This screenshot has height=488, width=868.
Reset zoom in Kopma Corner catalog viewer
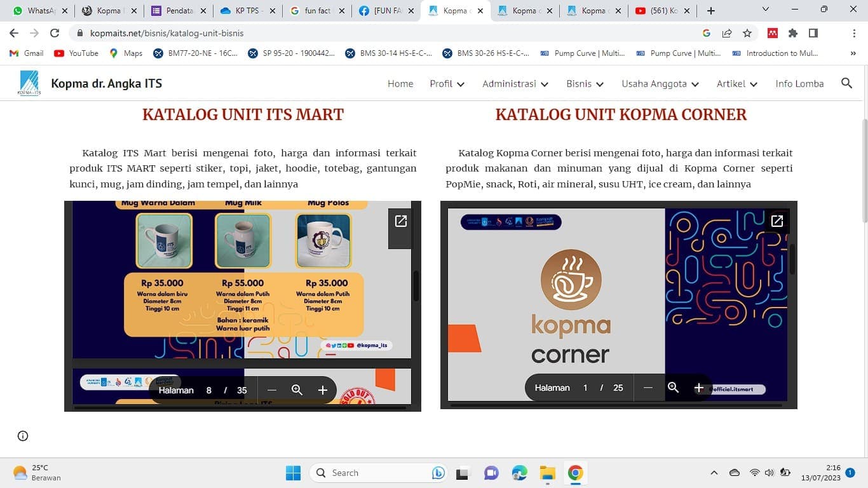click(x=673, y=388)
